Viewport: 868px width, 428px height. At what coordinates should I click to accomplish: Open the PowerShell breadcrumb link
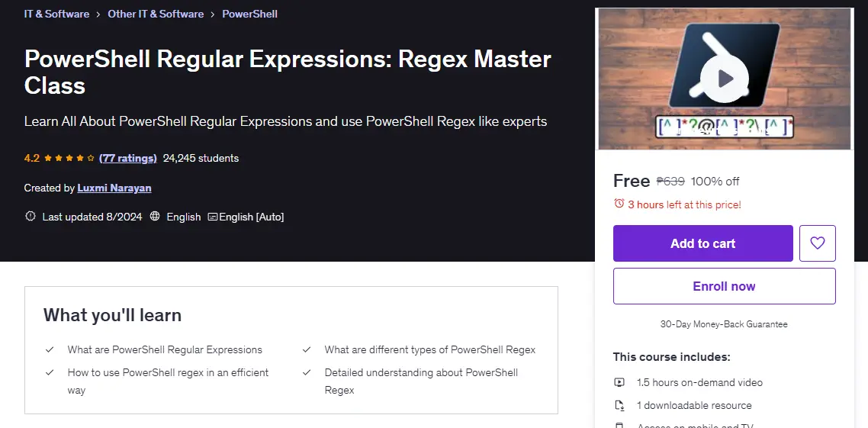coord(249,14)
